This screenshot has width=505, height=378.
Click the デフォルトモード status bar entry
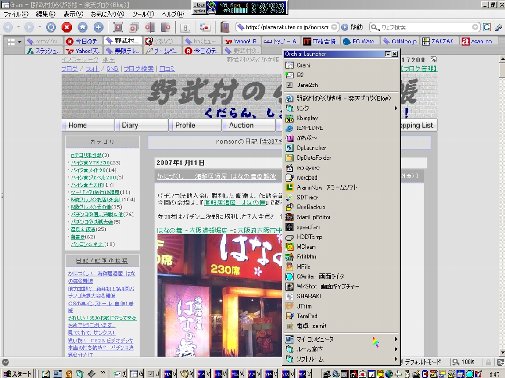pos(423,362)
